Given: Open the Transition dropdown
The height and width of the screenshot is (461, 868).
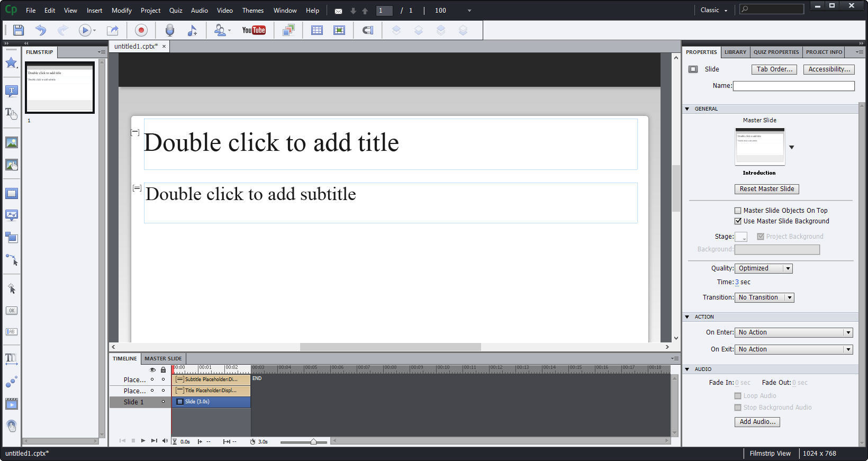Looking at the screenshot, I should tap(764, 297).
